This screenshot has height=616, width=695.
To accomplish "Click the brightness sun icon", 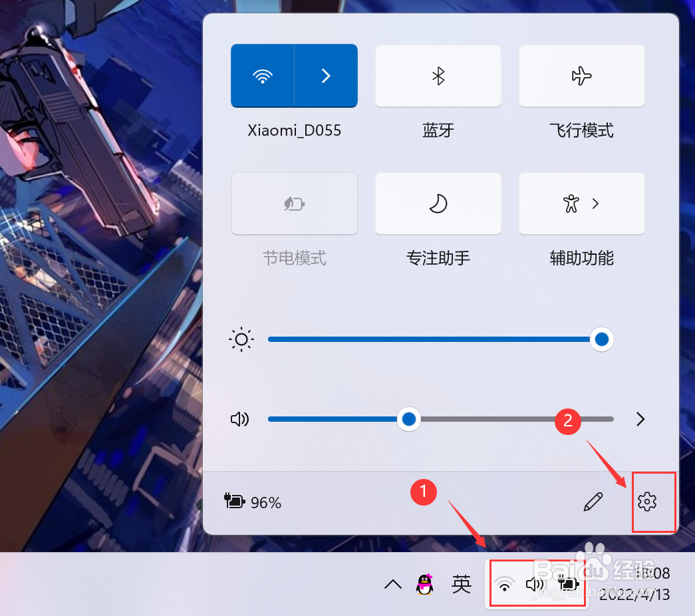I will (x=241, y=340).
